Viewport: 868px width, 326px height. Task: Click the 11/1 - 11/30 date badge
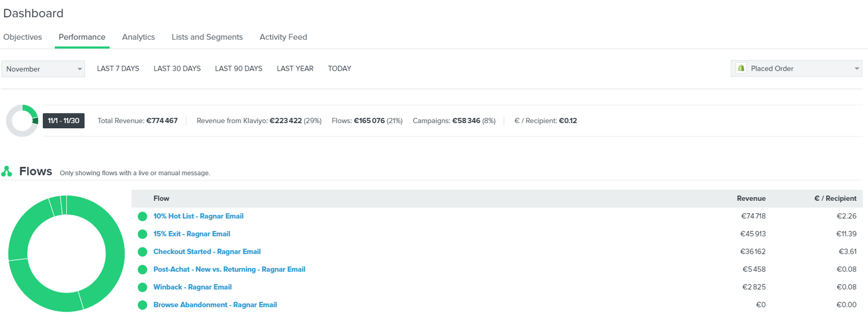pos(64,121)
